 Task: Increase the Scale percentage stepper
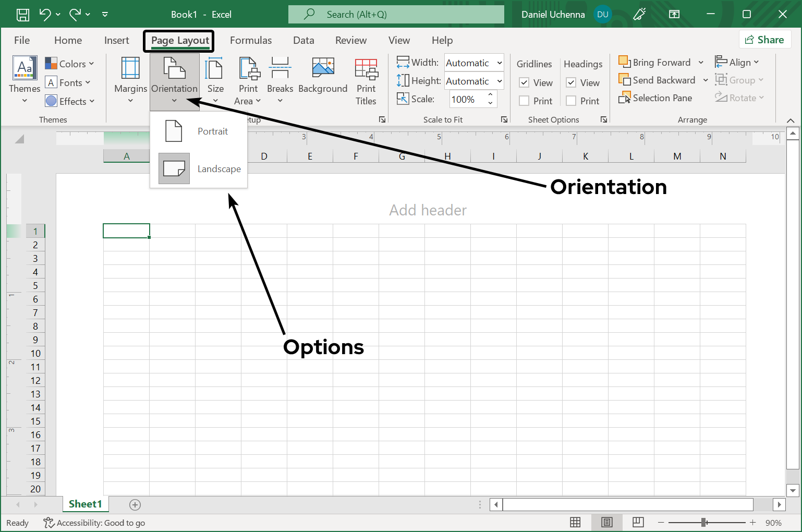[490, 95]
